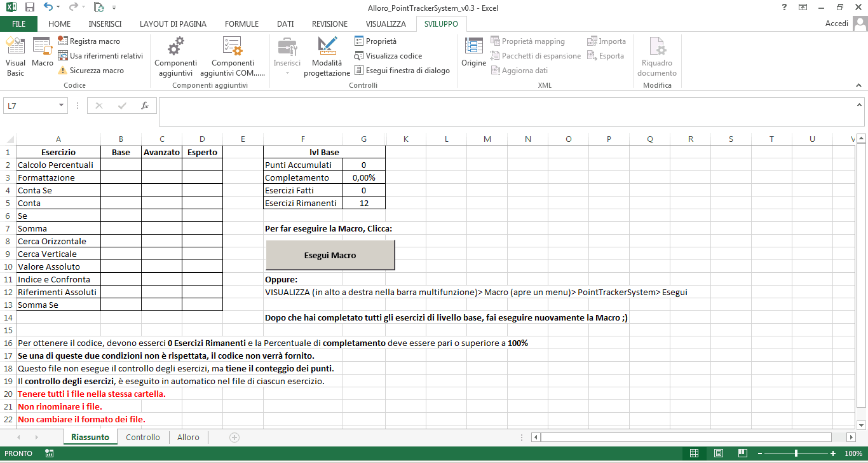Click Visualizza codice

coord(388,56)
